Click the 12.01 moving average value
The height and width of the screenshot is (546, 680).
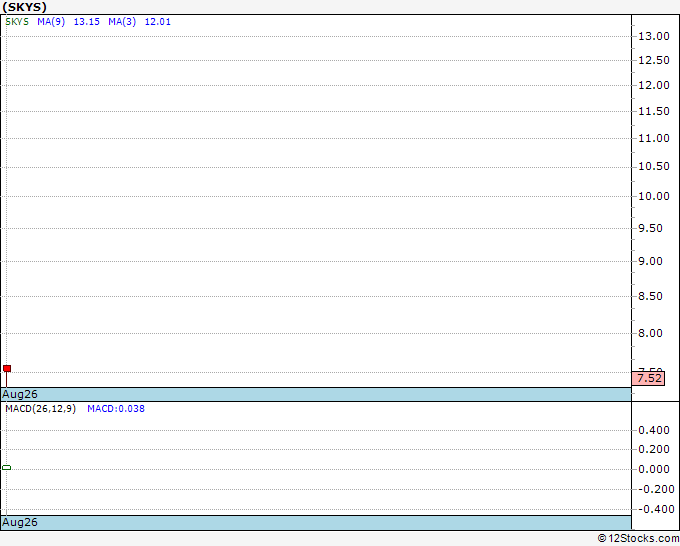coord(158,22)
